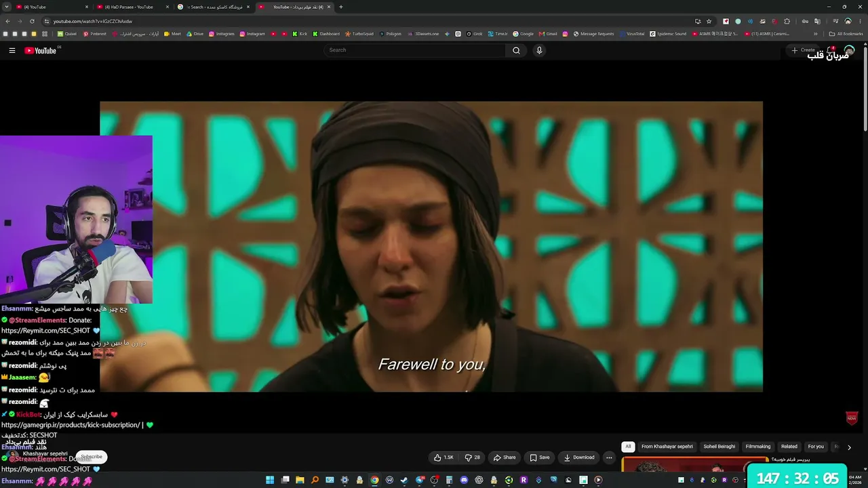Share this YouTube video
This screenshot has height=488, width=868.
tap(505, 457)
